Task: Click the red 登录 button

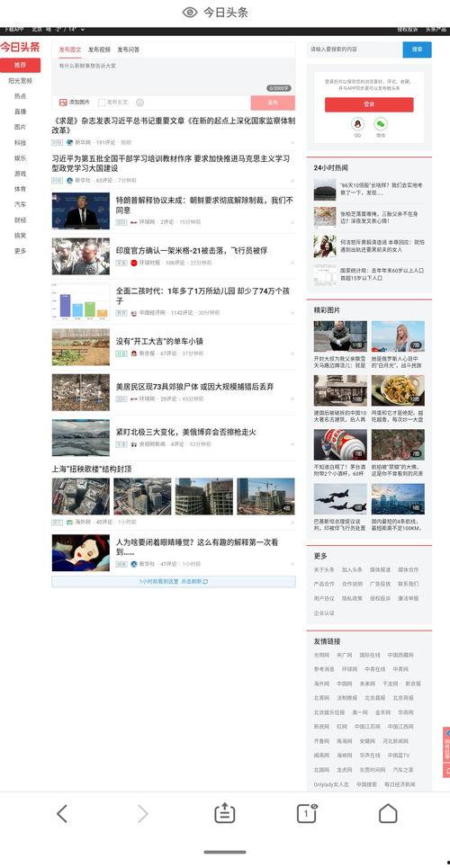Action: pyautogui.click(x=369, y=104)
